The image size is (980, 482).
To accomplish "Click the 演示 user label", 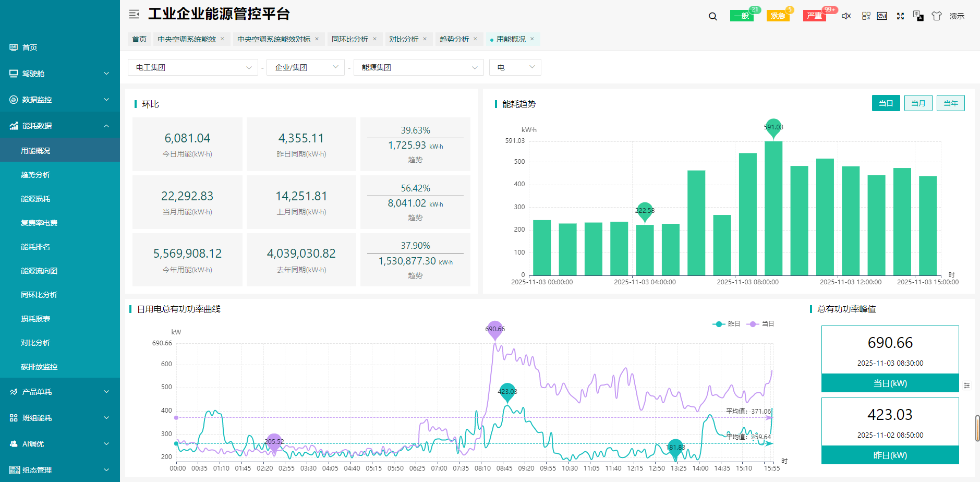I will [x=957, y=16].
